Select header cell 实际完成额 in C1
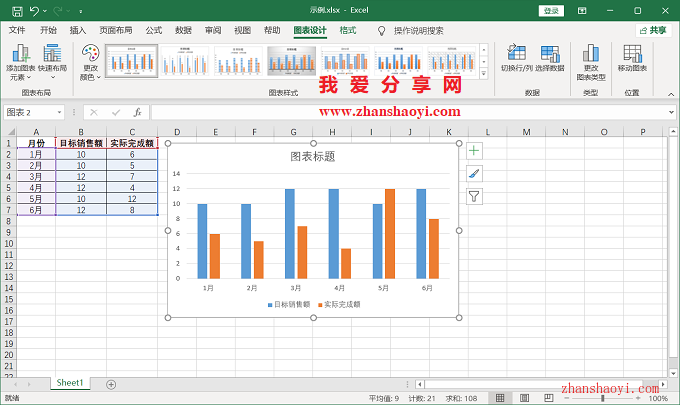680x405 pixels. pyautogui.click(x=132, y=143)
